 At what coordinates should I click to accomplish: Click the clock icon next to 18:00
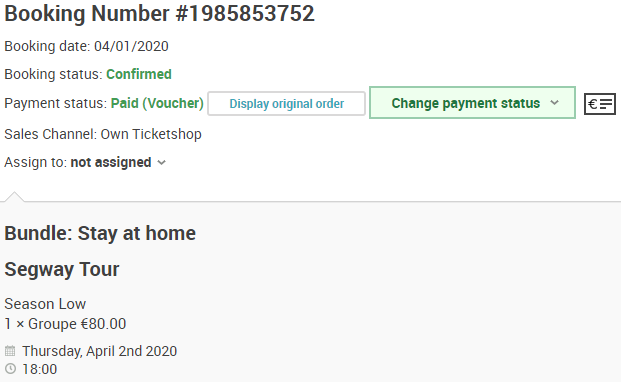click(10, 369)
